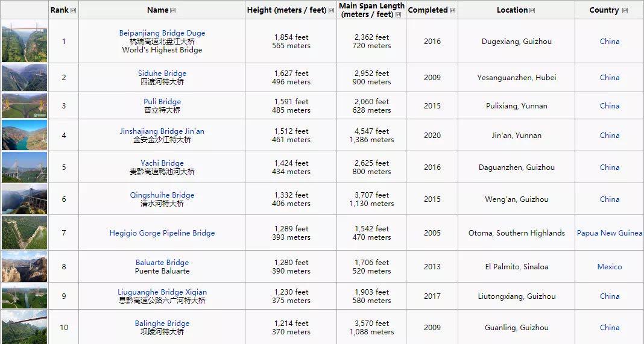View Yachi Bridge thumbnail image

pyautogui.click(x=24, y=167)
